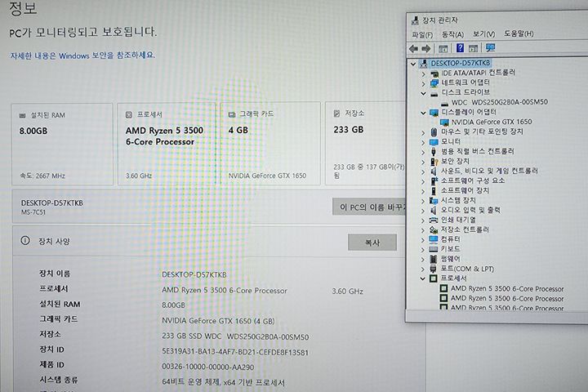Click the 보안 장치 icon

pos(434,162)
